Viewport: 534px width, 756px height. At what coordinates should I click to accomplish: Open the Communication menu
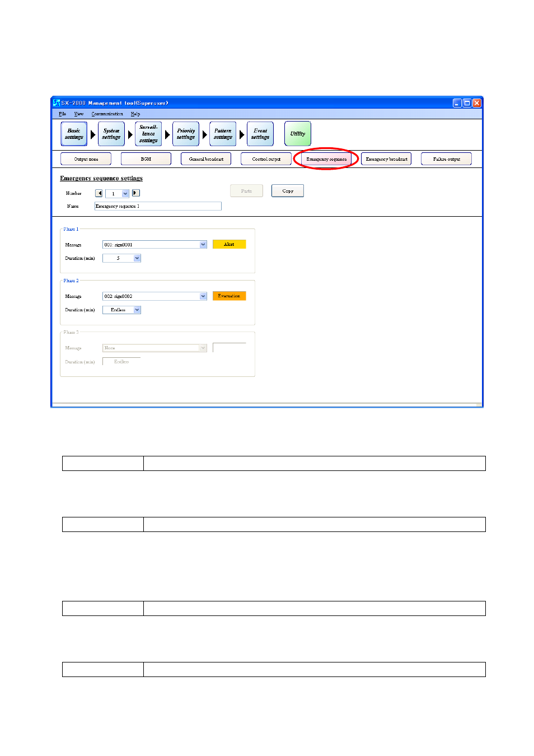click(x=107, y=114)
